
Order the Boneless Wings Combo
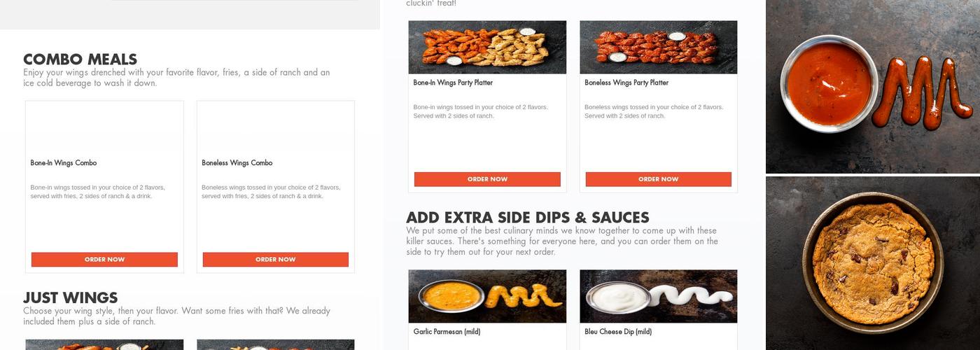pyautogui.click(x=276, y=260)
